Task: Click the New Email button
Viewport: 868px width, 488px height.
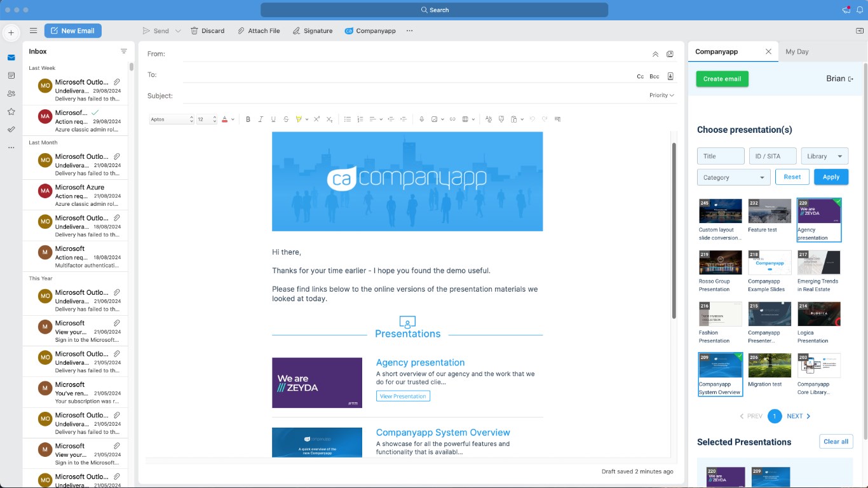Action: point(73,30)
